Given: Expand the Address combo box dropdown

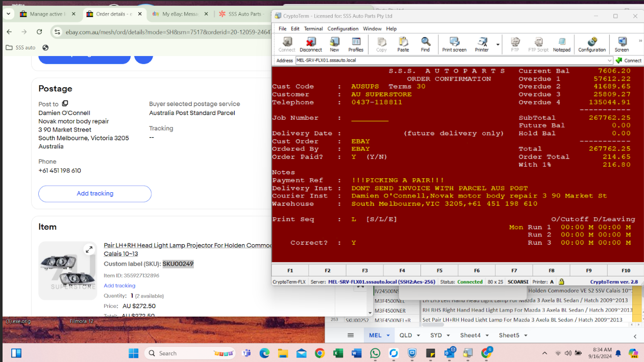Looking at the screenshot, I should (x=609, y=60).
